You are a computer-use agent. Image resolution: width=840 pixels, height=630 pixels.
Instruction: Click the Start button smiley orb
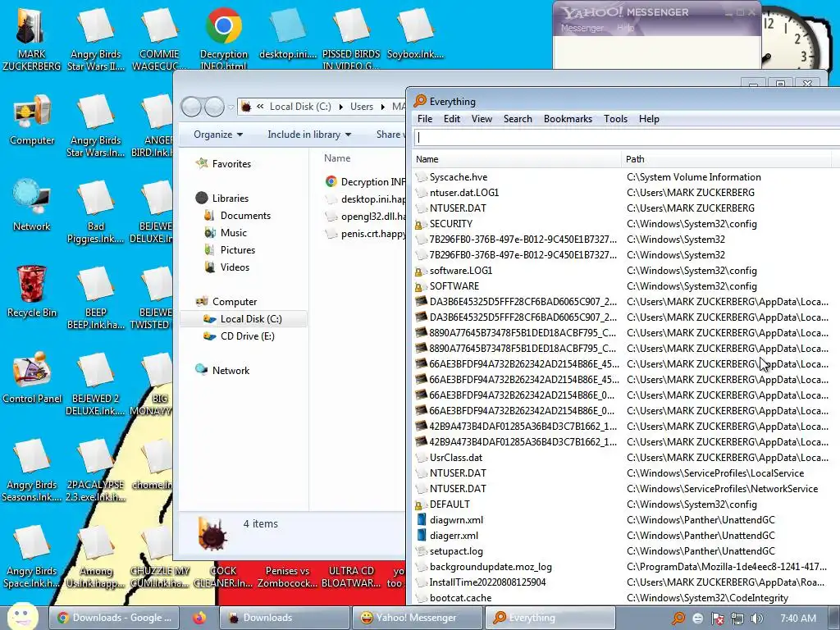(22, 617)
